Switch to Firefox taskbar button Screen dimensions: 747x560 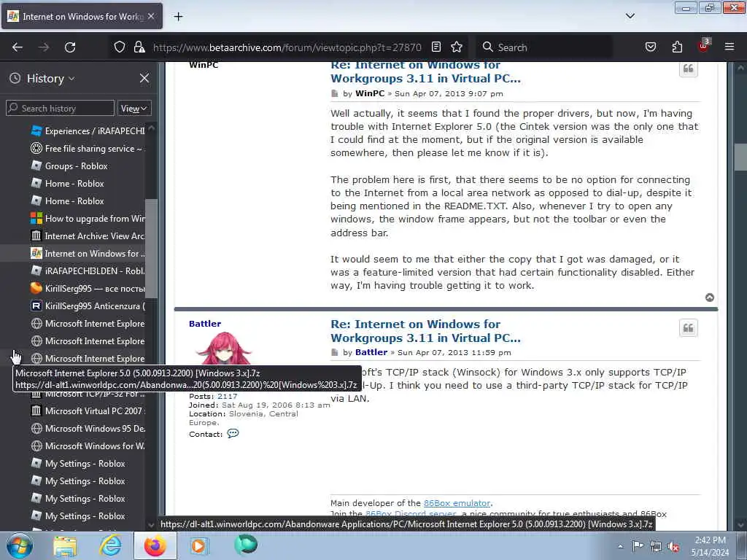[155, 546]
